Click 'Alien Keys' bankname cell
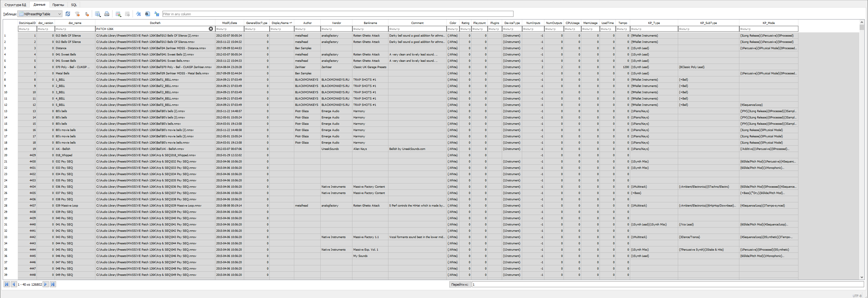 click(x=370, y=149)
